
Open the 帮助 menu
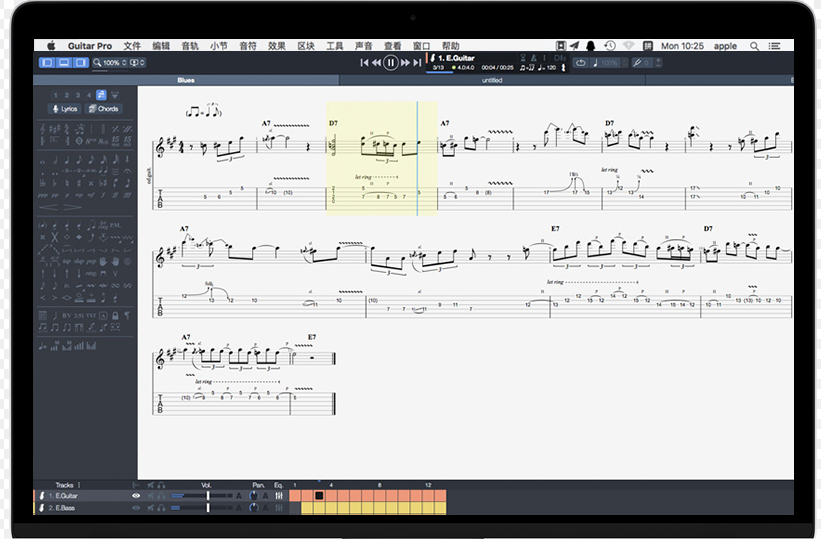pos(450,46)
